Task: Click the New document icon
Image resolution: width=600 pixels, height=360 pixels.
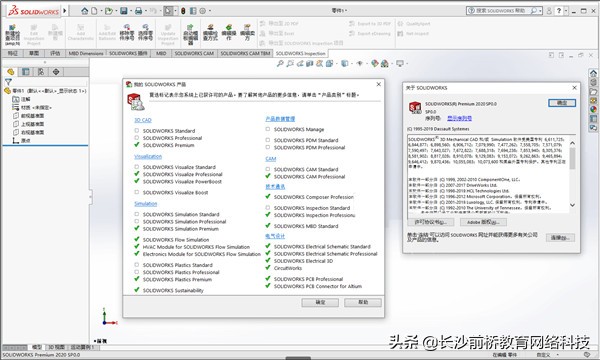Action: point(94,11)
